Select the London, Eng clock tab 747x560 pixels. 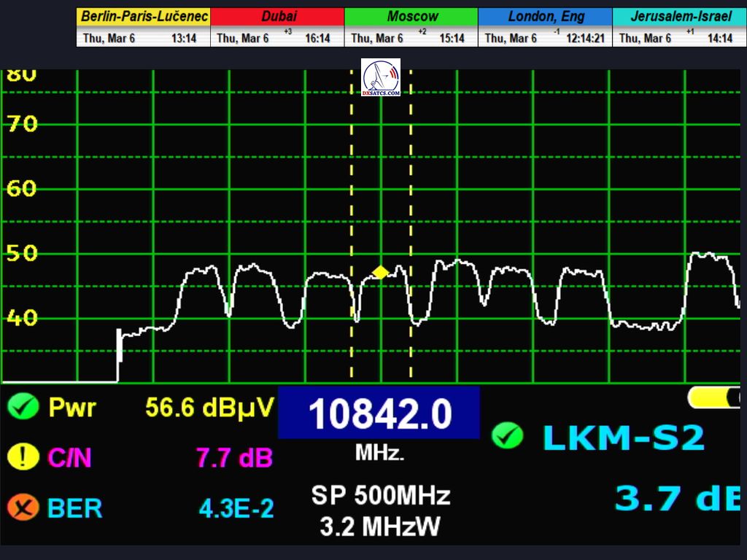pyautogui.click(x=546, y=17)
